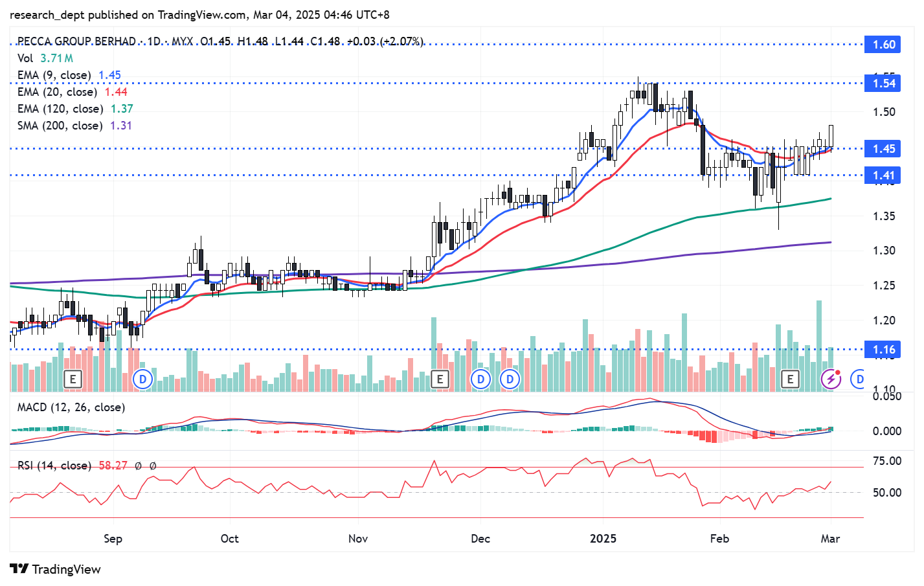The image size is (924, 586).
Task: Select the 1.60 price level label
Action: coord(884,45)
